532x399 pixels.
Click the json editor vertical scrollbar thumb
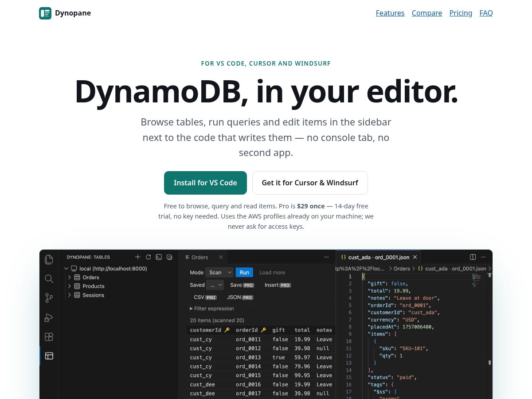tap(490, 362)
